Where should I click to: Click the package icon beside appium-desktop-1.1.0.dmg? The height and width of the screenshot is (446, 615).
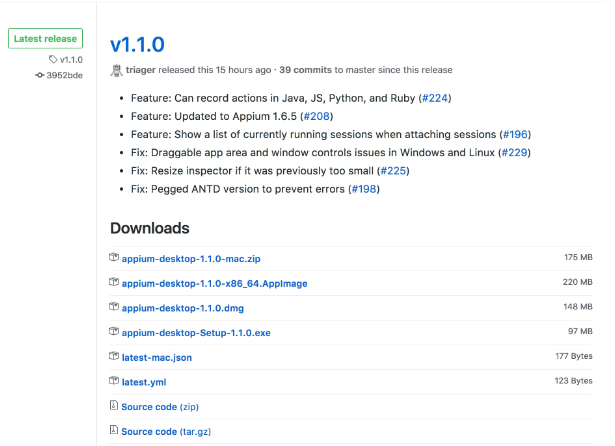pyautogui.click(x=114, y=307)
